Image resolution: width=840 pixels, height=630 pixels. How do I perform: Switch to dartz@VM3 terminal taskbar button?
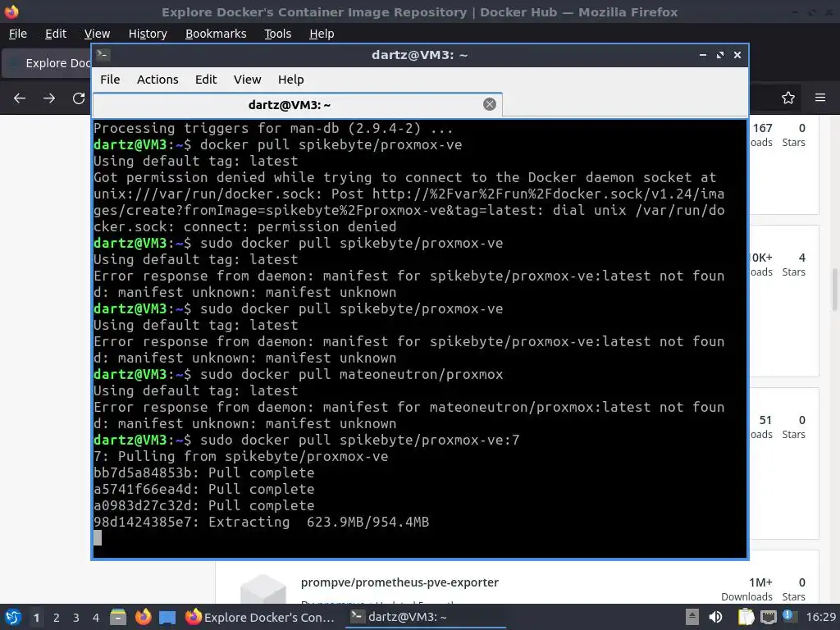pos(426,617)
